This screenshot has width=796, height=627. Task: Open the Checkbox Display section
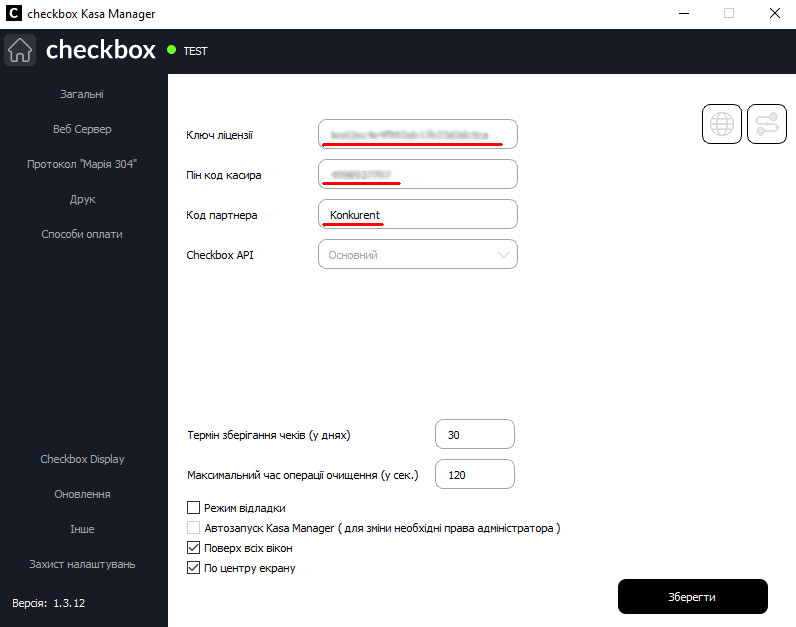(82, 459)
